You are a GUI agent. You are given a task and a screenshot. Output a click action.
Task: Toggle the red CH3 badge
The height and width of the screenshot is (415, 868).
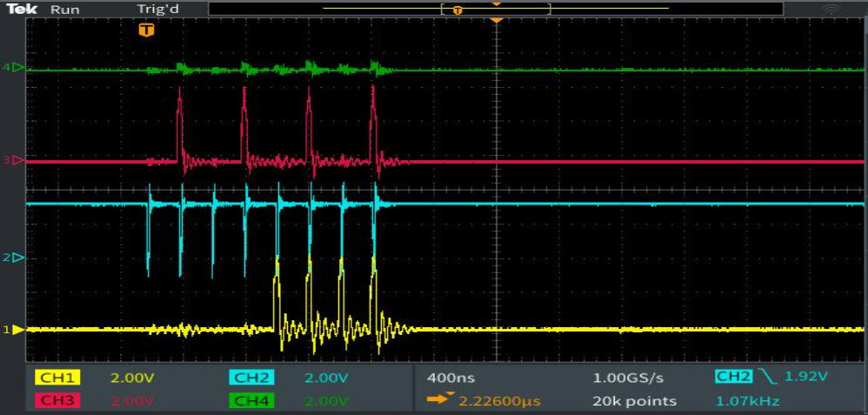pos(57,400)
